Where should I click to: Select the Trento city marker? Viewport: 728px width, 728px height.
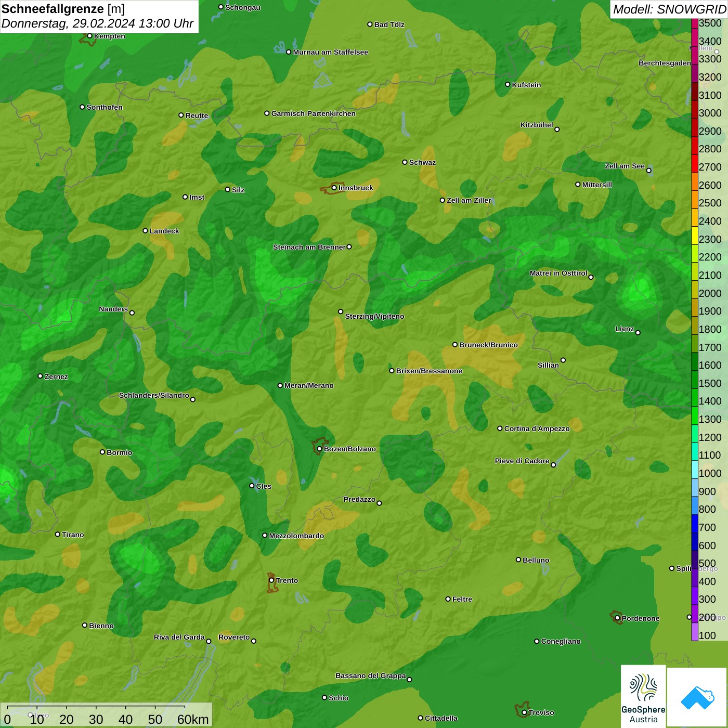[271, 580]
